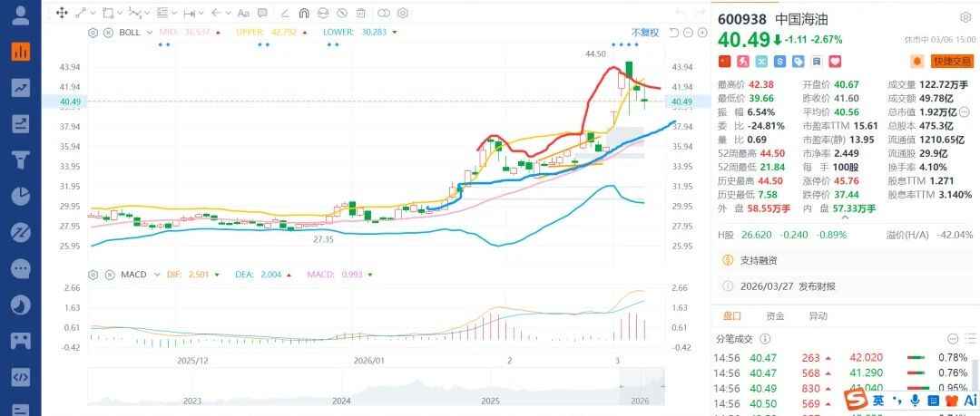Add a comment note with speech bubble tool

point(262,13)
